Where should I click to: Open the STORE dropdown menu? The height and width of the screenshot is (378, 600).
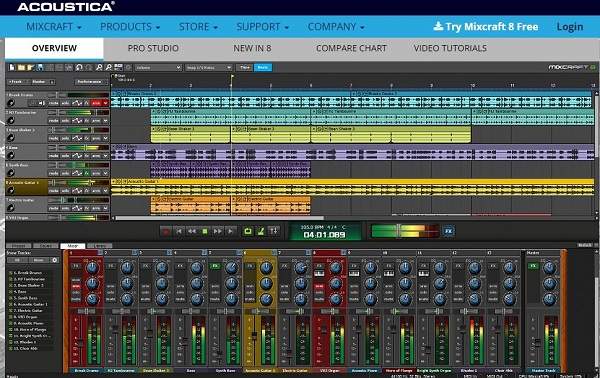[198, 27]
